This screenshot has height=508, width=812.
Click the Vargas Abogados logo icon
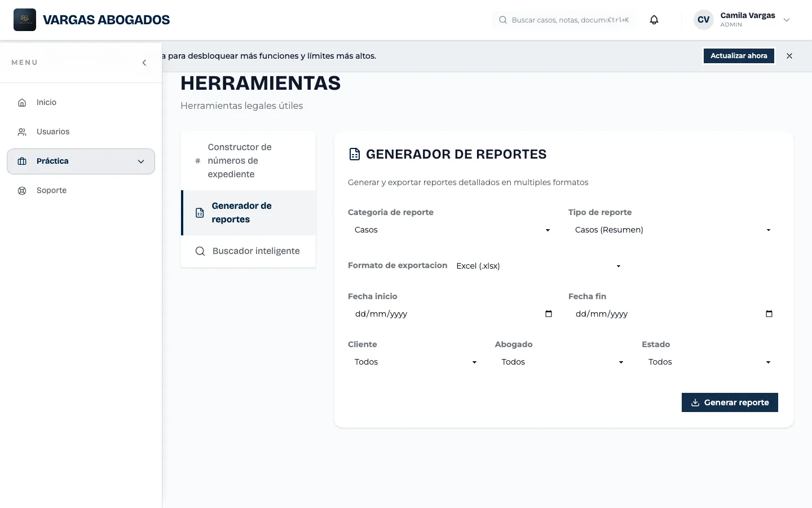(25, 20)
